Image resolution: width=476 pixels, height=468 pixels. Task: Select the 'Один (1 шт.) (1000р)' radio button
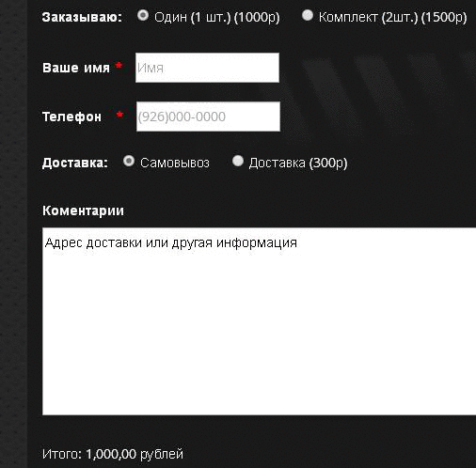point(143,15)
